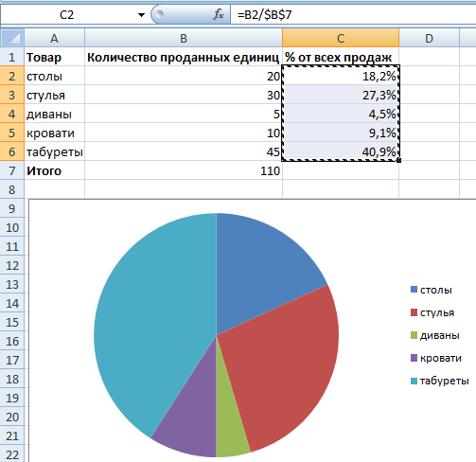Click the cell 'Итого'

click(x=55, y=170)
